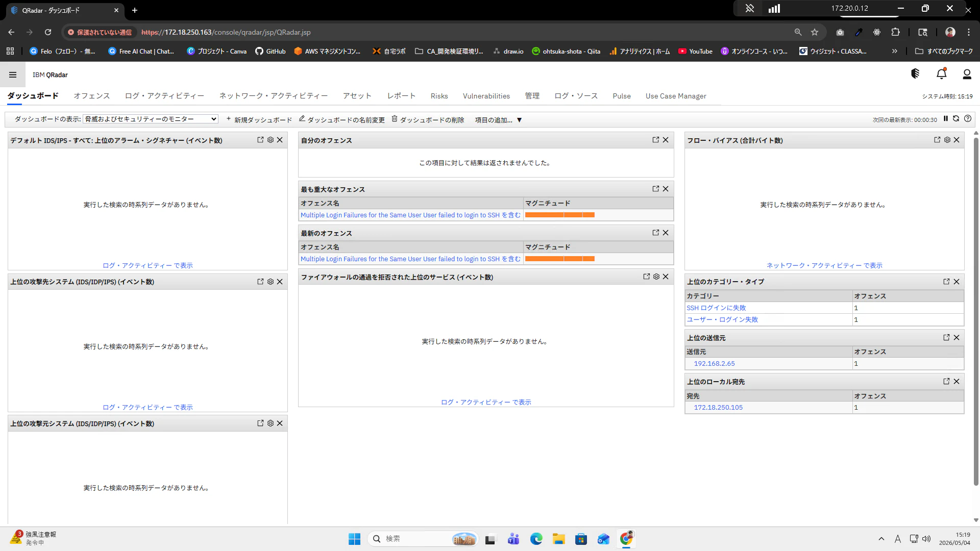Click magnitude bar in 最新のオフェンス
This screenshot has height=551, width=980.
coord(560,259)
